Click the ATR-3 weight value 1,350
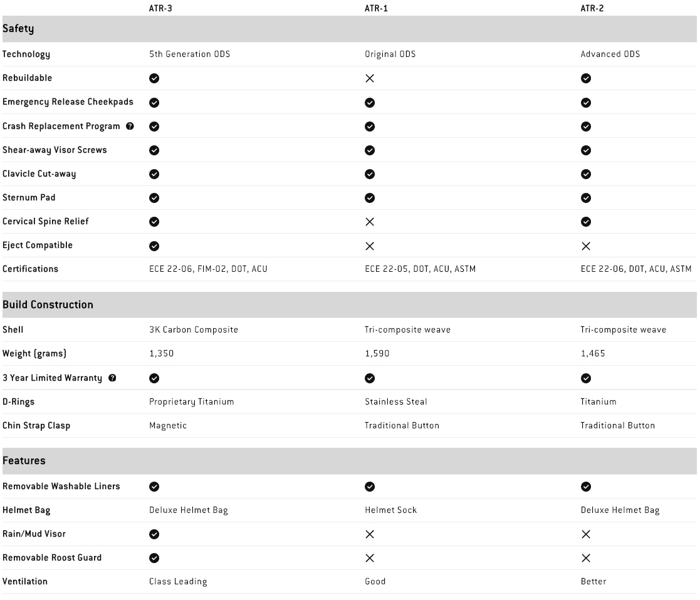 tap(161, 354)
